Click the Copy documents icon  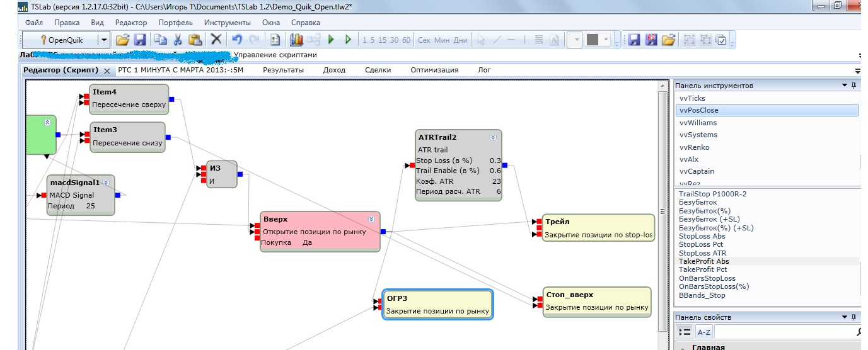161,40
